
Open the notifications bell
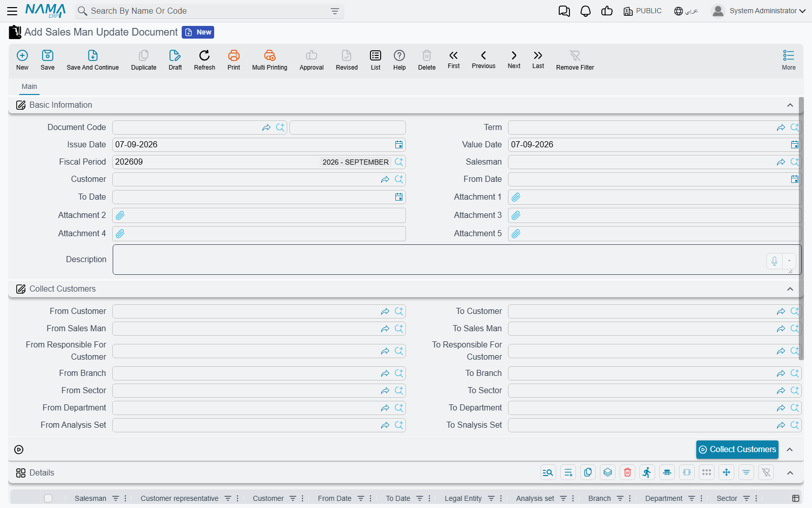(x=586, y=11)
